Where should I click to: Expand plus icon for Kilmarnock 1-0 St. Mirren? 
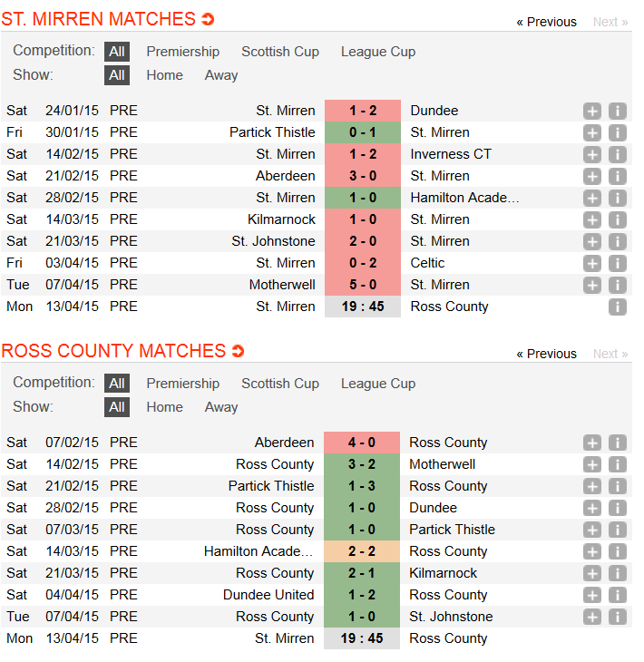592,220
